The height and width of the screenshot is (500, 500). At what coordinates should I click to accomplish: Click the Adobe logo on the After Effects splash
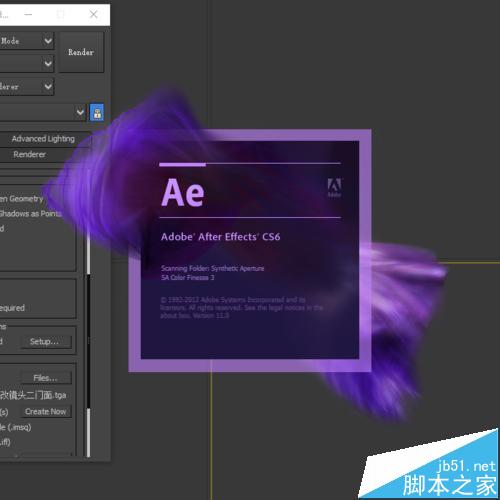click(x=334, y=187)
